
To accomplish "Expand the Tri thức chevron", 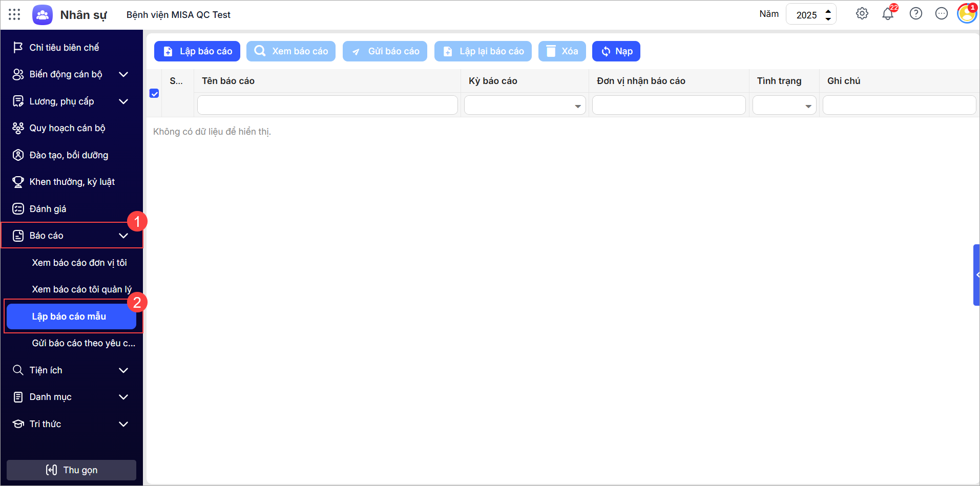I will [123, 424].
